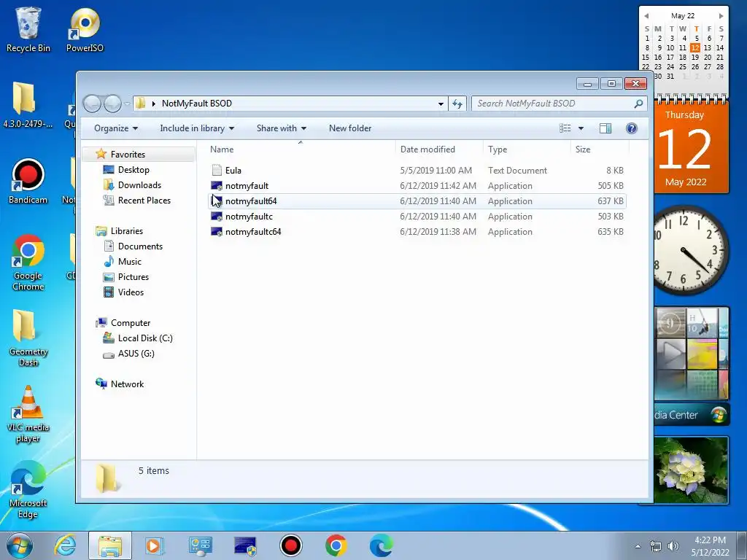Image resolution: width=747 pixels, height=560 pixels.
Task: Select Libraries in the navigation pane
Action: [127, 230]
